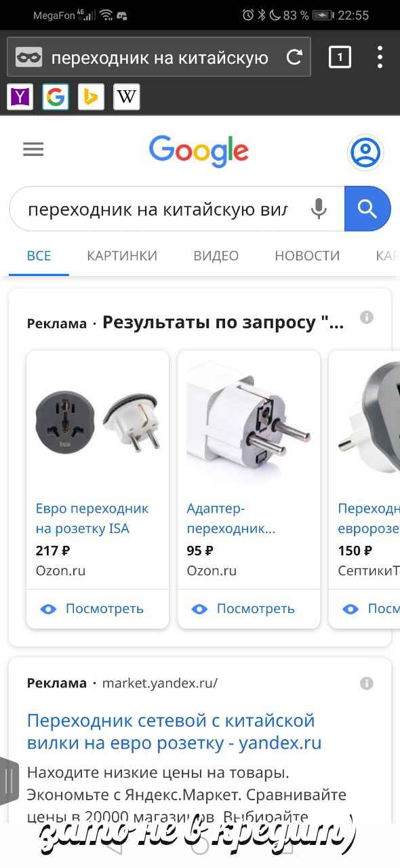Open the browser tabs counter
The height and width of the screenshot is (868, 400).
[340, 58]
